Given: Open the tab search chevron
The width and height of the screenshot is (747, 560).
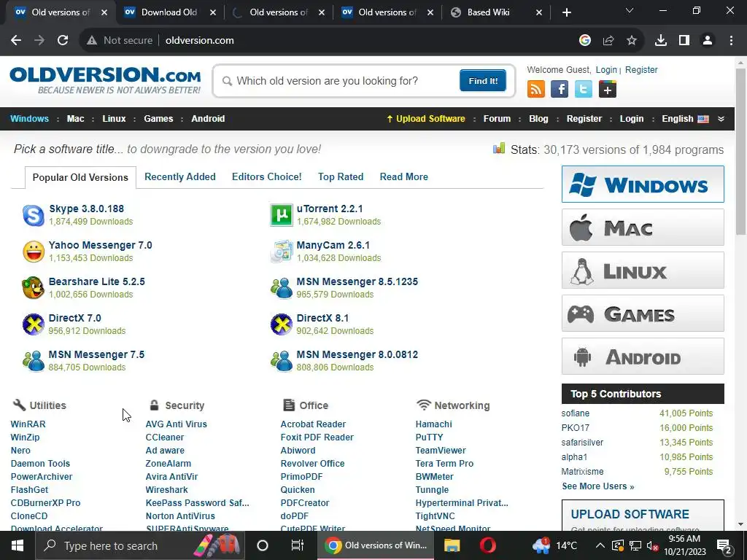Looking at the screenshot, I should tap(630, 10).
